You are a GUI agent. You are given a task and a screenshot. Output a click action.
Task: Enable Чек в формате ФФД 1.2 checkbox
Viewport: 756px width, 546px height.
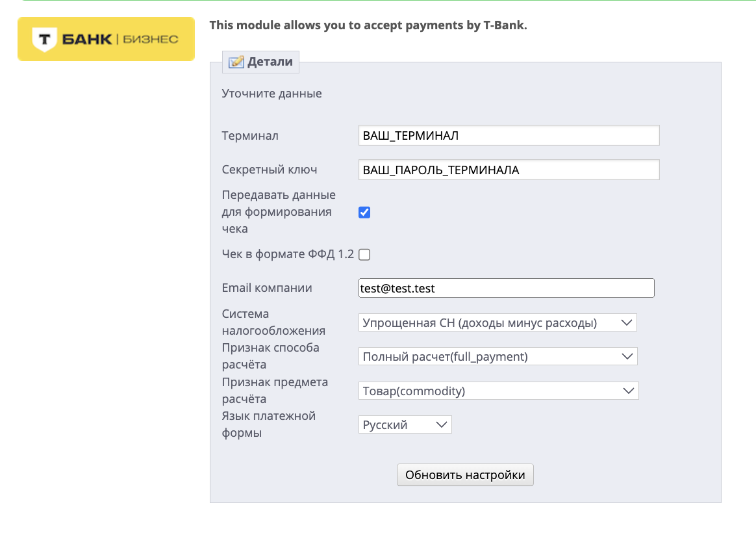[x=364, y=254]
